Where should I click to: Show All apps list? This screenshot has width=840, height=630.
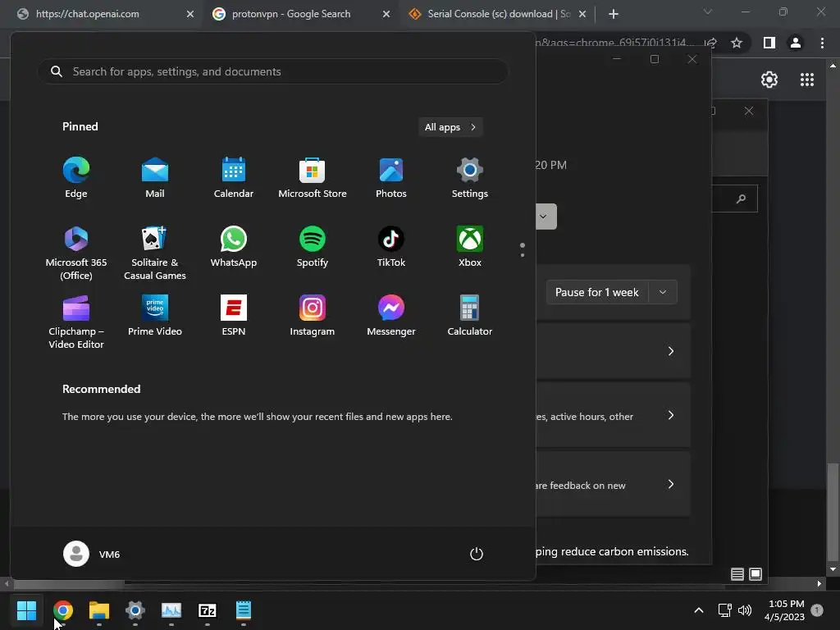(450, 127)
